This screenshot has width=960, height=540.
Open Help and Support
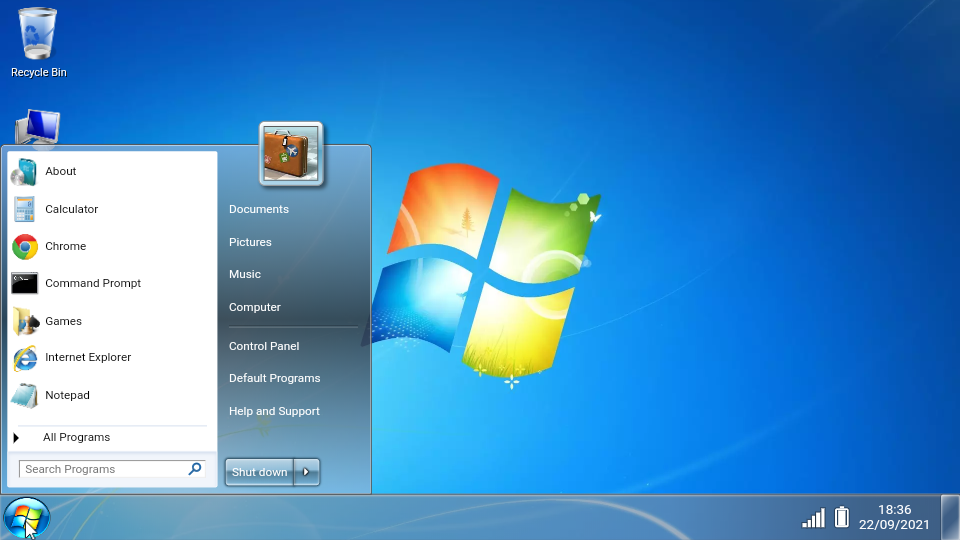coord(274,411)
